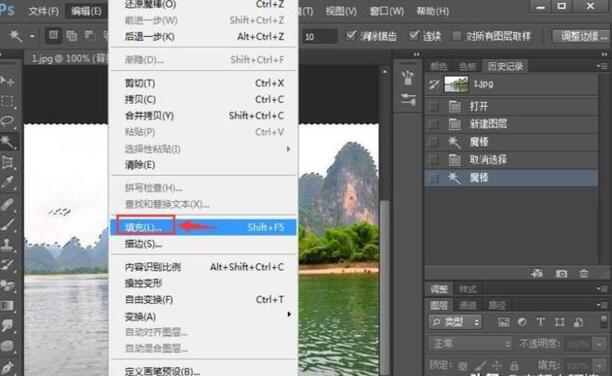Filter layers by adjustment layer icon
Screen dimensions: 612x376
(522, 322)
